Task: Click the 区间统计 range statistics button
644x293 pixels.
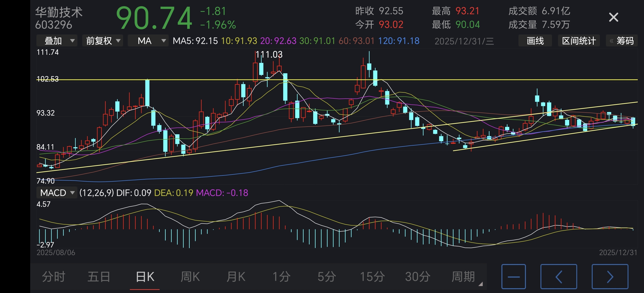Action: pyautogui.click(x=579, y=41)
